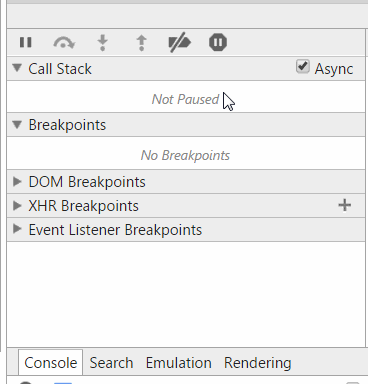Deactivate all breakpoints icon
The width and height of the screenshot is (368, 384).
point(180,43)
